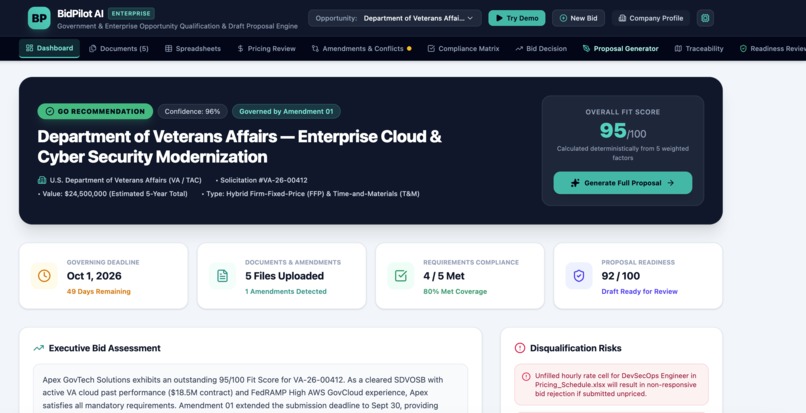Image resolution: width=806 pixels, height=413 pixels.
Task: Click the BP BidPilot logo icon
Action: [x=39, y=18]
